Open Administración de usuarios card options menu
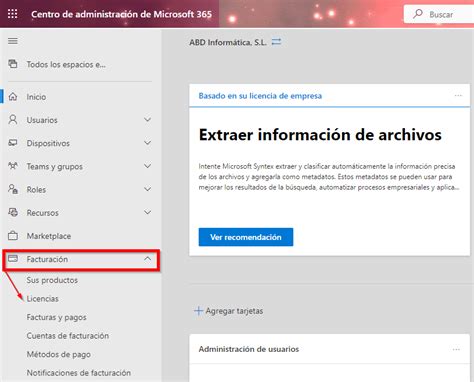 (456, 349)
